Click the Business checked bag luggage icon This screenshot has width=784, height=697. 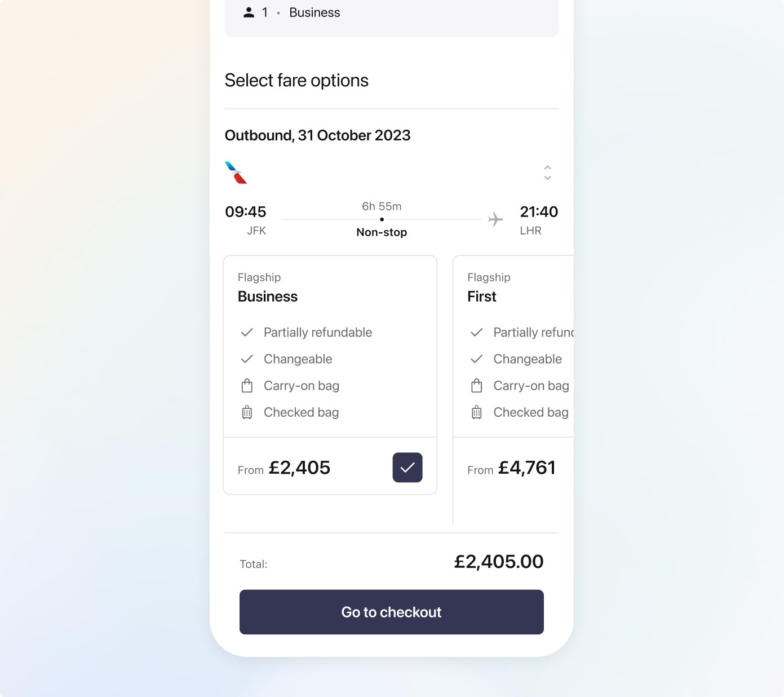[x=247, y=412]
